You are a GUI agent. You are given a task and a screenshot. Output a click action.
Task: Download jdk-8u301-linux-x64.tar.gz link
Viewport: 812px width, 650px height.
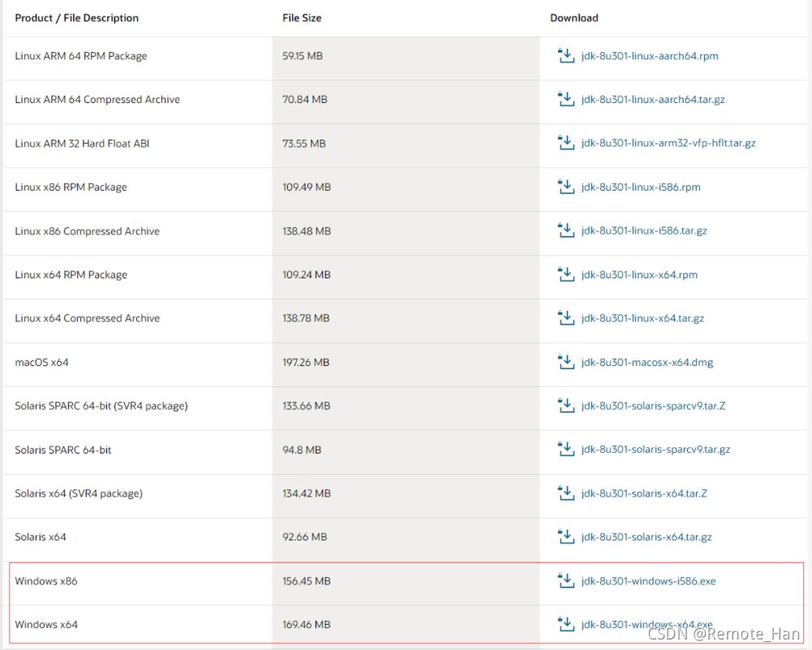pos(642,318)
